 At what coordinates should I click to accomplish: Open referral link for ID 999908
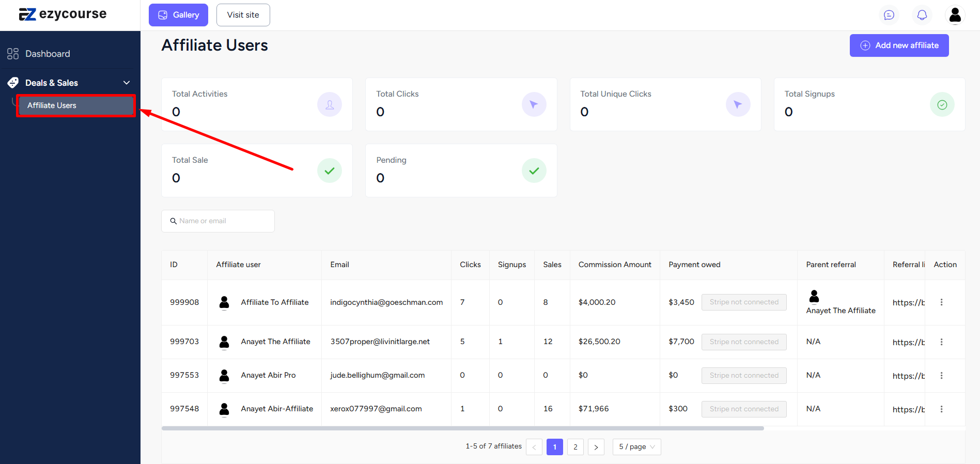tap(909, 303)
